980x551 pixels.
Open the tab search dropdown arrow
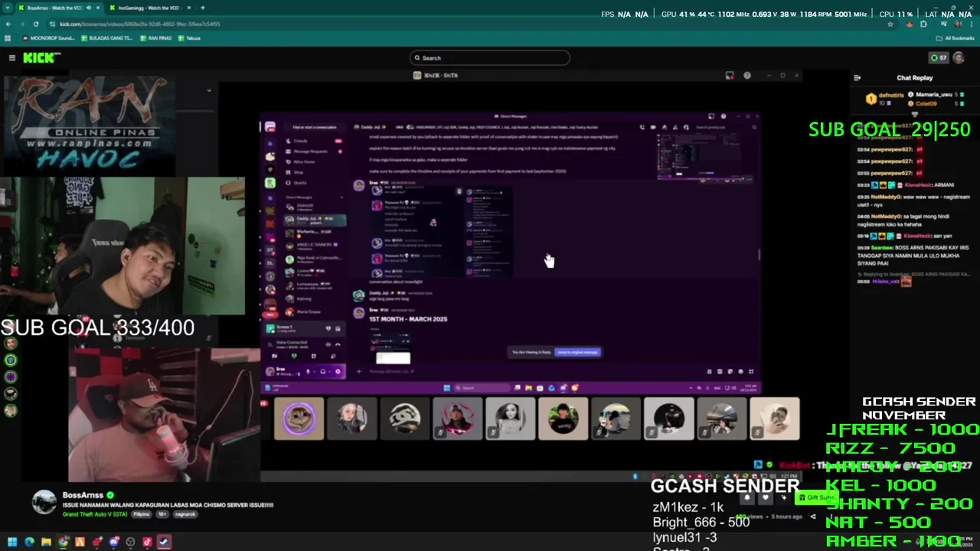pyautogui.click(x=8, y=8)
